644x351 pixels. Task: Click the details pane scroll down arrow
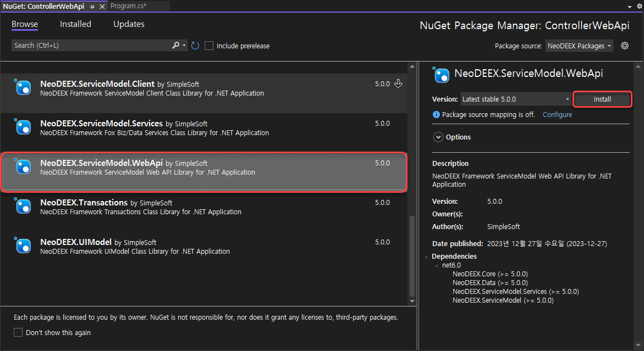point(639,346)
